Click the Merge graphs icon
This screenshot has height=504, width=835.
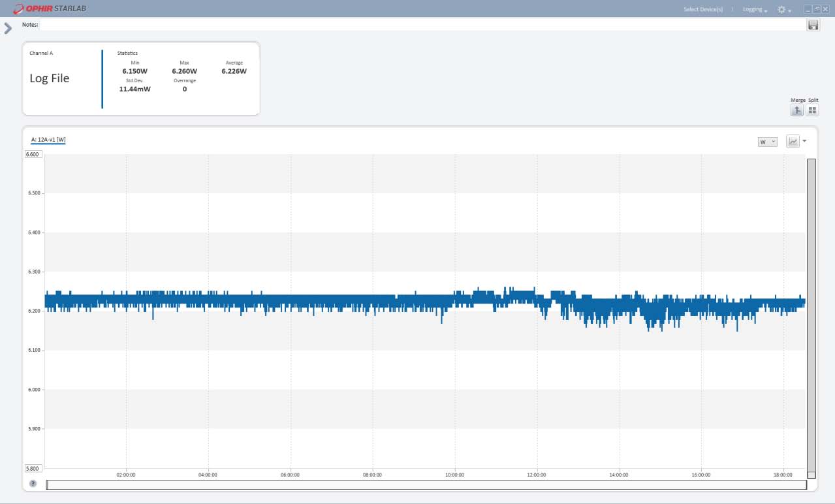(x=796, y=110)
